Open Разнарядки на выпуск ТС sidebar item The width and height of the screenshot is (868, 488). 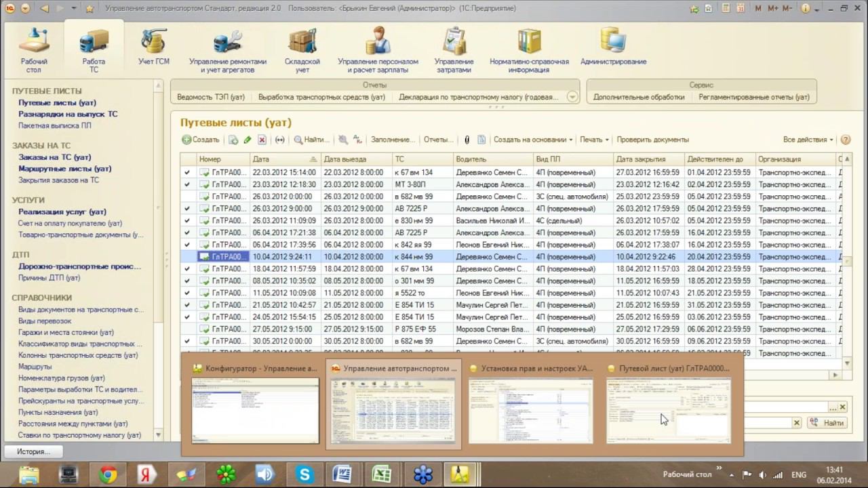[x=68, y=115]
